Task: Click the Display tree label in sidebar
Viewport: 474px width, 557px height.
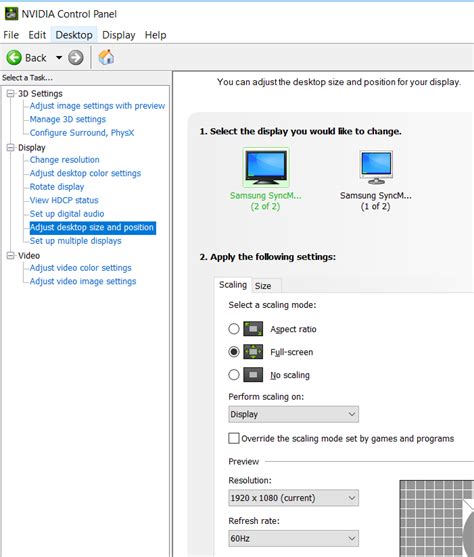Action: 32,148
